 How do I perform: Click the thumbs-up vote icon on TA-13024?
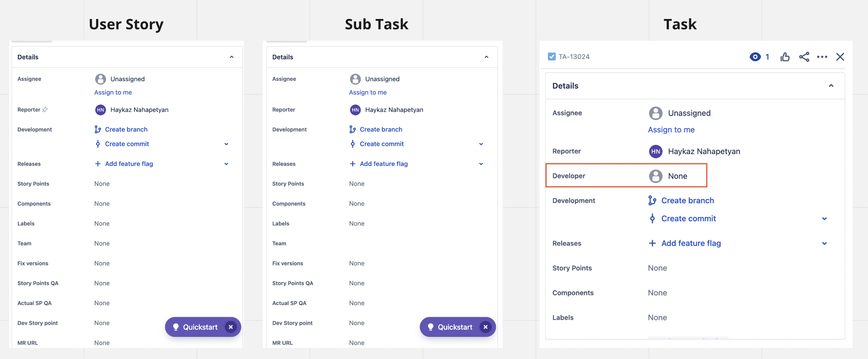click(785, 57)
